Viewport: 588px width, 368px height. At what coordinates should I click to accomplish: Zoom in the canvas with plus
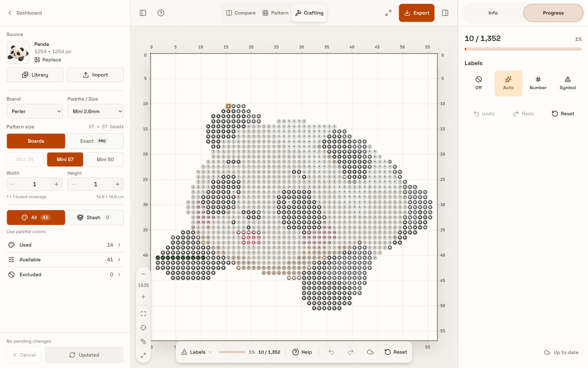click(x=143, y=297)
